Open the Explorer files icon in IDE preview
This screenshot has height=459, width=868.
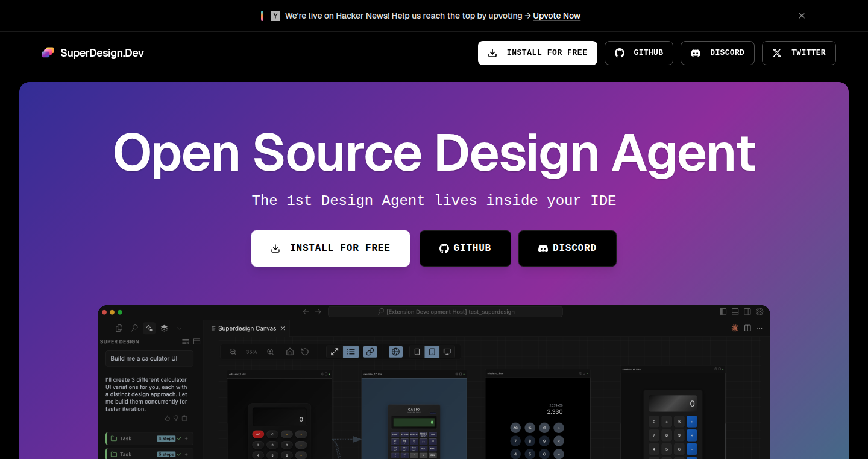point(119,328)
